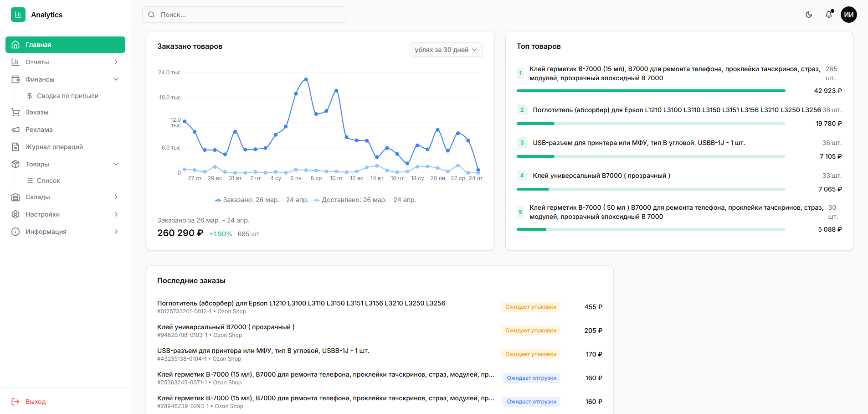Open the first Поглотитель order in Последние заказы
The width and height of the screenshot is (868, 414).
pos(301,303)
